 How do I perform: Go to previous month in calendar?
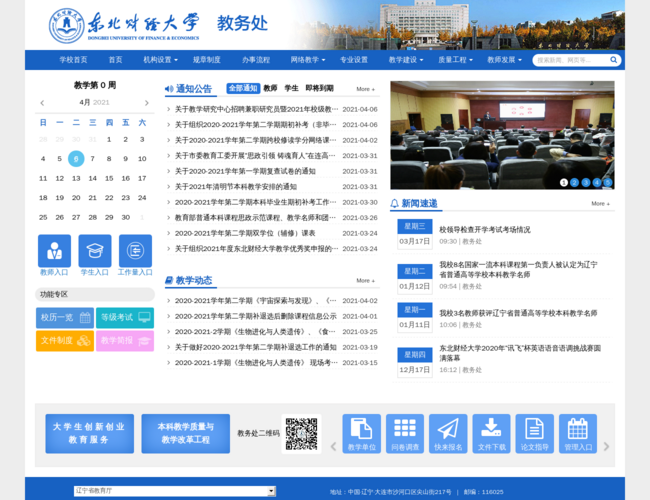[x=42, y=103]
